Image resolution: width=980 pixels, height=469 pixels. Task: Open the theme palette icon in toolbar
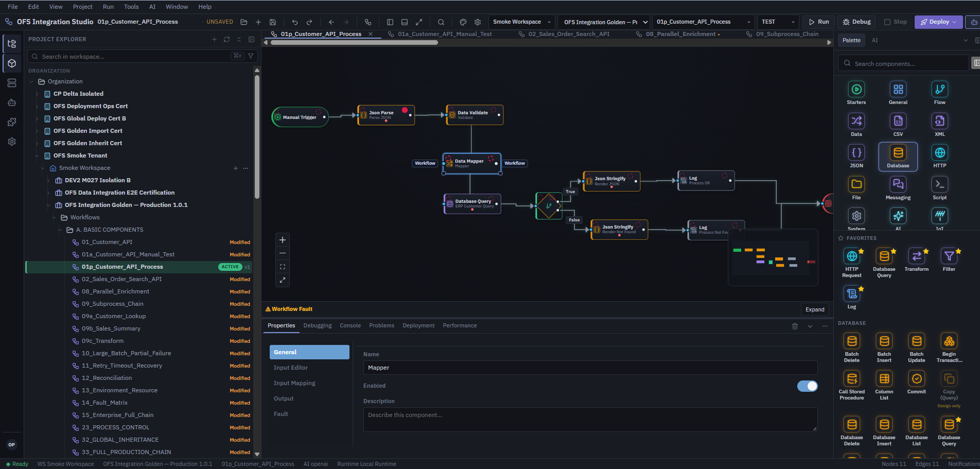[x=463, y=22]
